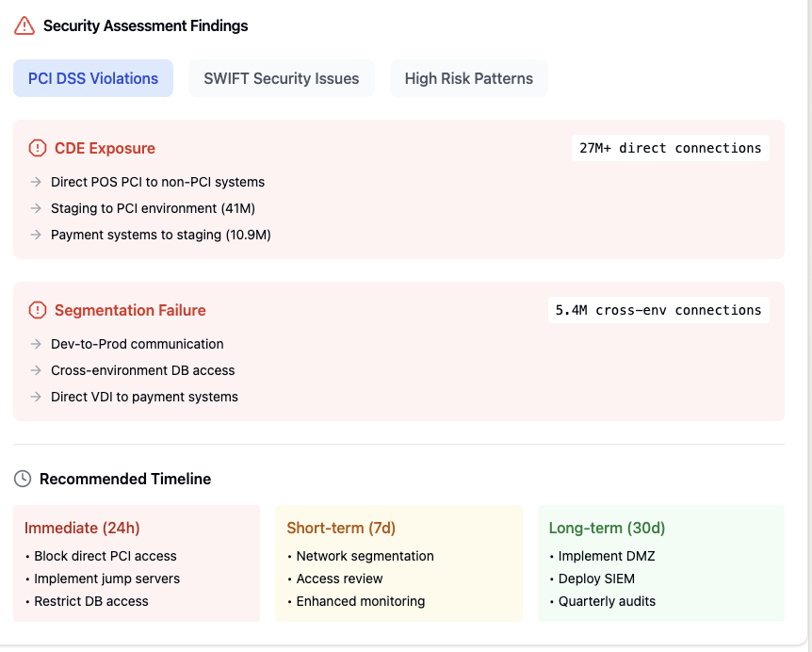Click the Segmentation Failure heading text
812x652 pixels.
(130, 310)
